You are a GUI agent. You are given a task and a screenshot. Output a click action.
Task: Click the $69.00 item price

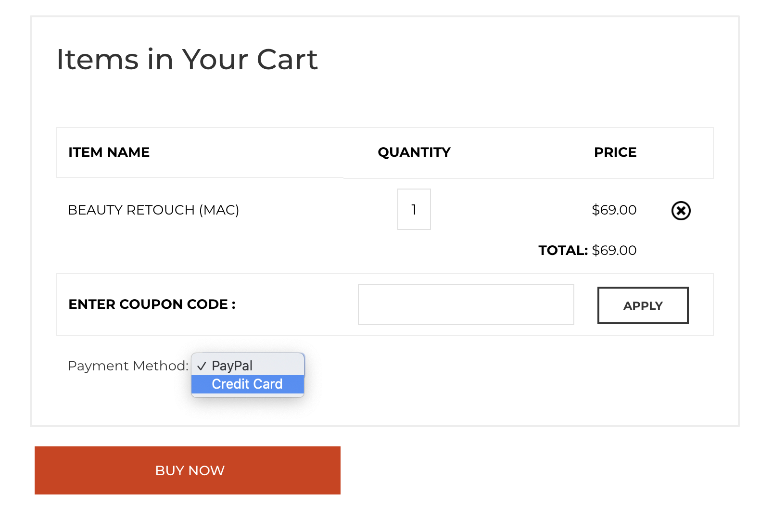point(614,210)
